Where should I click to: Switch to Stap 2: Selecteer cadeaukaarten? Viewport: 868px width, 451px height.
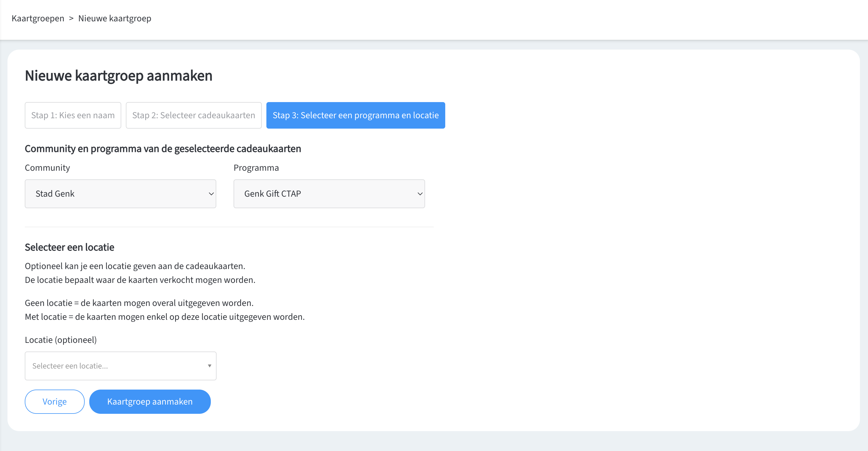(194, 115)
